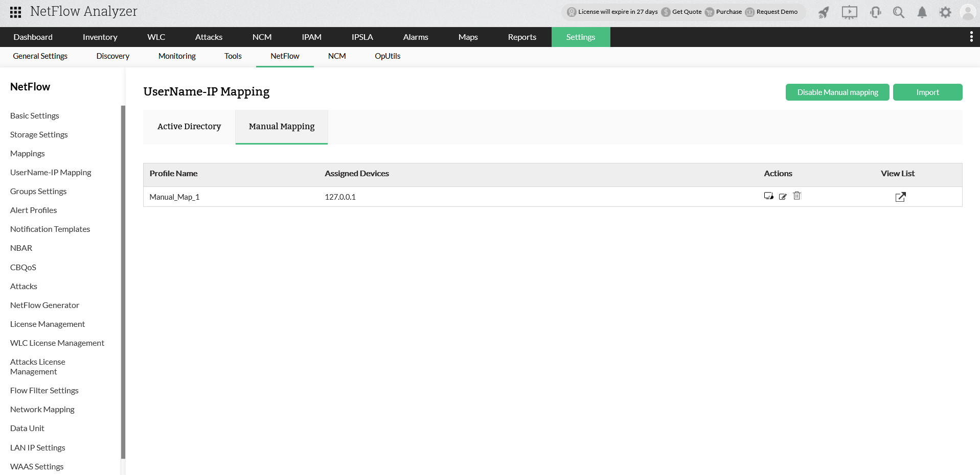The height and width of the screenshot is (475, 980).
Task: Select the Settings main menu
Action: (581, 37)
